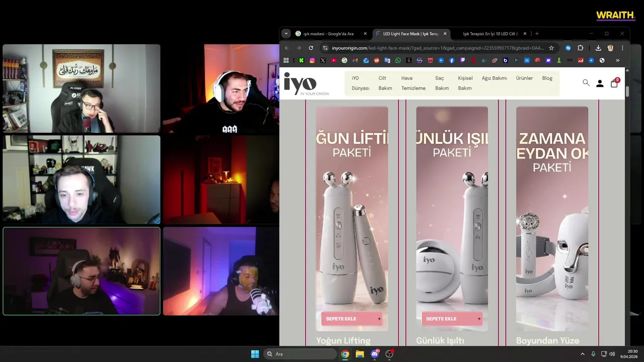
Task: Open the Günlük Işıltı product title
Action: (440, 340)
